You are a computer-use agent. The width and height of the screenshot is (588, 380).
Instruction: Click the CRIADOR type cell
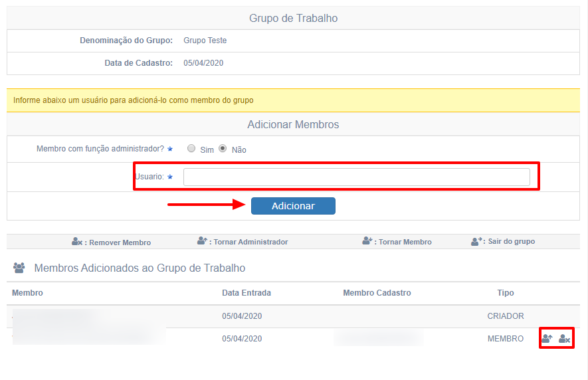tap(506, 316)
